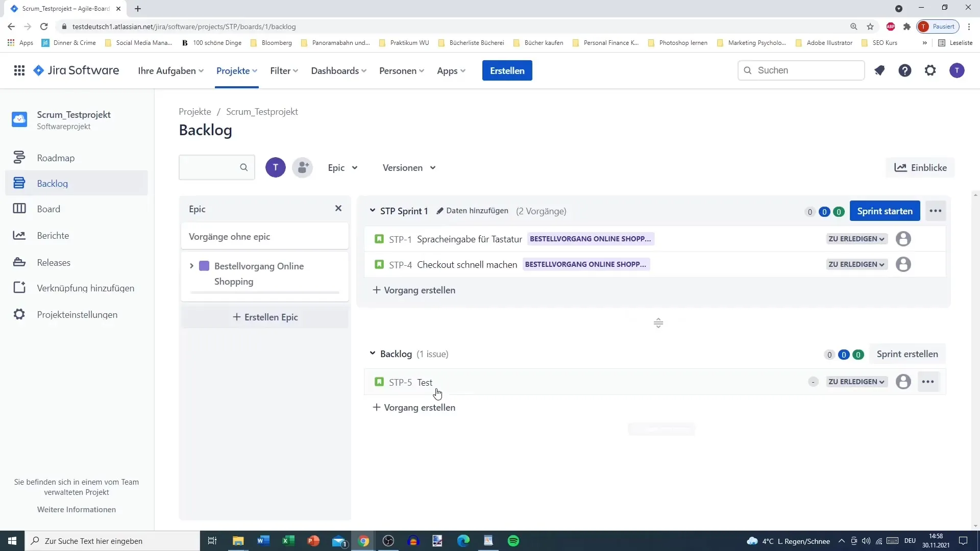Expand the Bestellvorgang Online Shopping epic
The height and width of the screenshot is (551, 980).
tap(191, 265)
